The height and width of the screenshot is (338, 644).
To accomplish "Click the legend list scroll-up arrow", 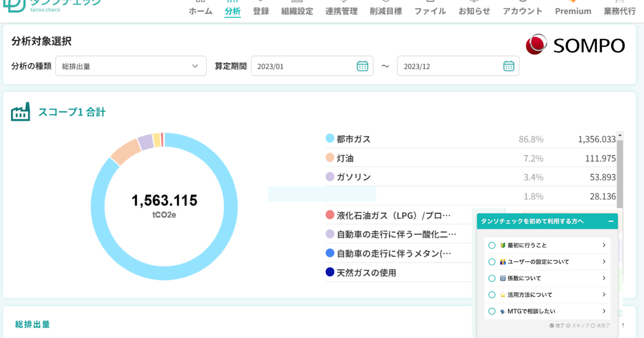I will pyautogui.click(x=620, y=136).
